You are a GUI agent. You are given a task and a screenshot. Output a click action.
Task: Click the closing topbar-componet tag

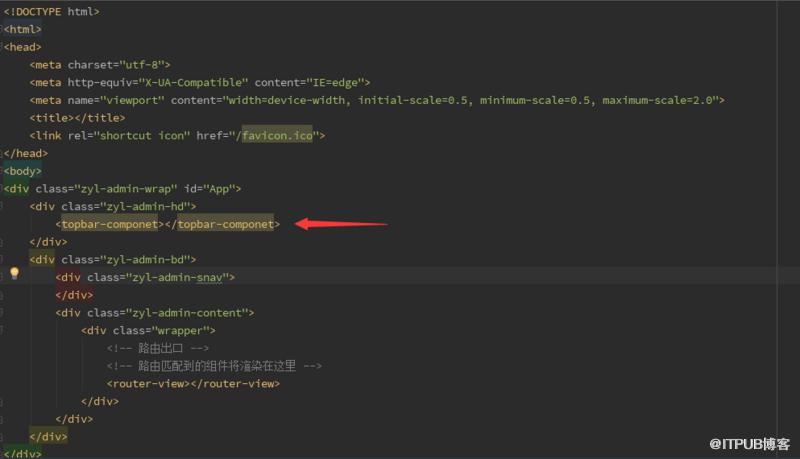point(222,224)
